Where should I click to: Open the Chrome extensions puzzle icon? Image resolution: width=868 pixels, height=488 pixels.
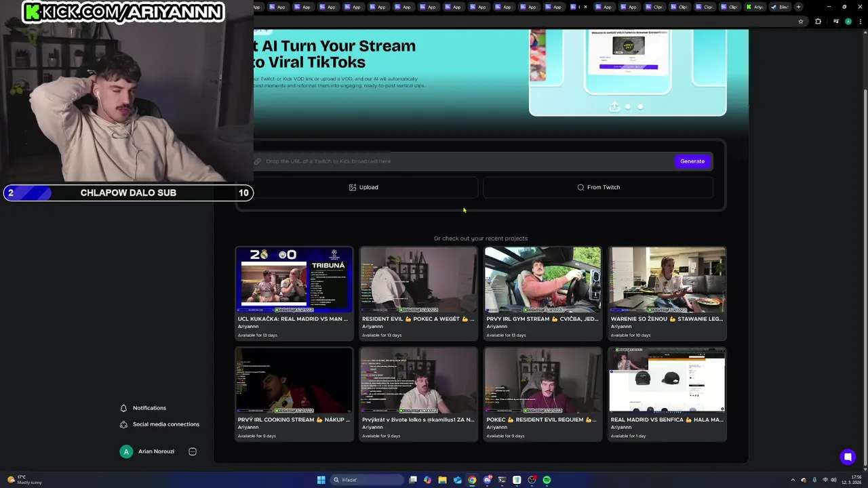pyautogui.click(x=818, y=21)
